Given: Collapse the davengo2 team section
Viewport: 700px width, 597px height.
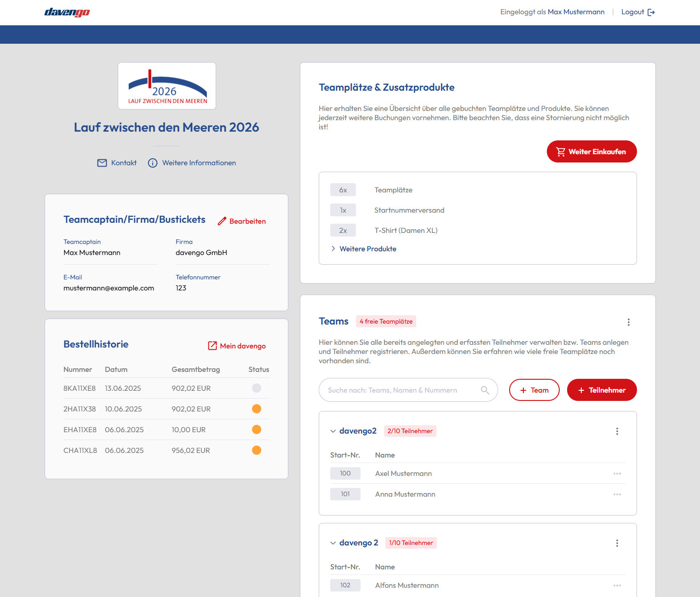Looking at the screenshot, I should 333,431.
